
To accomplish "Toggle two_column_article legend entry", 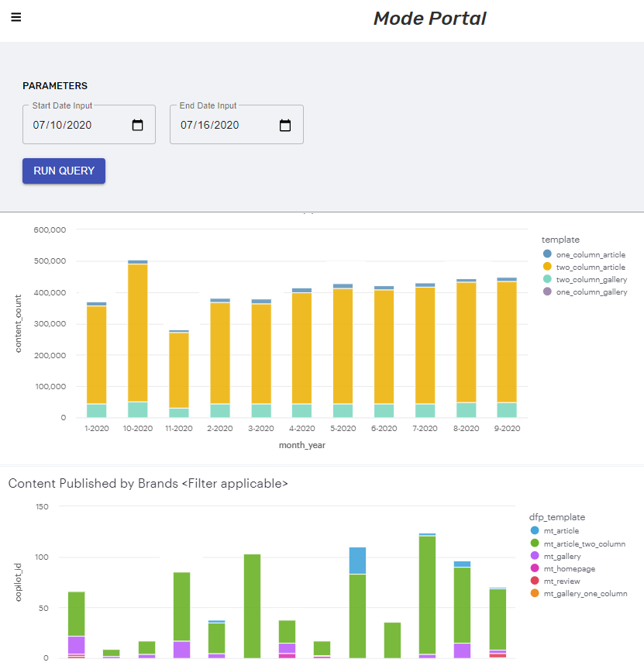I will point(590,267).
